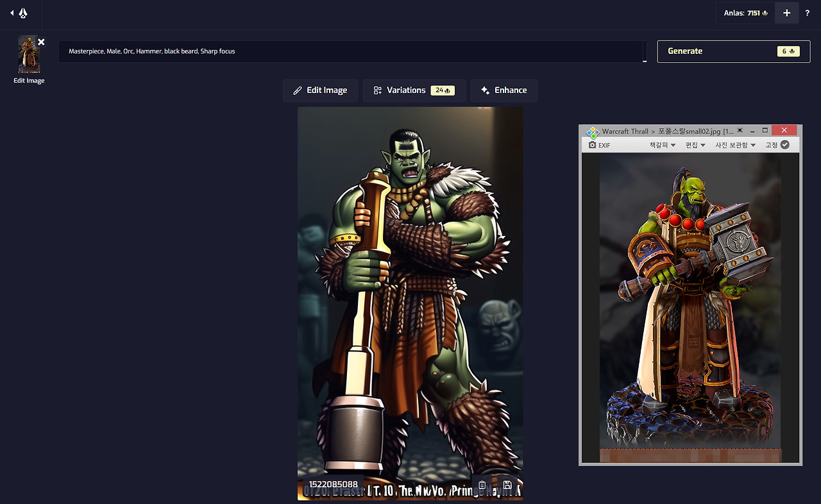This screenshot has height=504, width=821.
Task: Click the Thrall figure photo in viewer
Action: [x=690, y=307]
